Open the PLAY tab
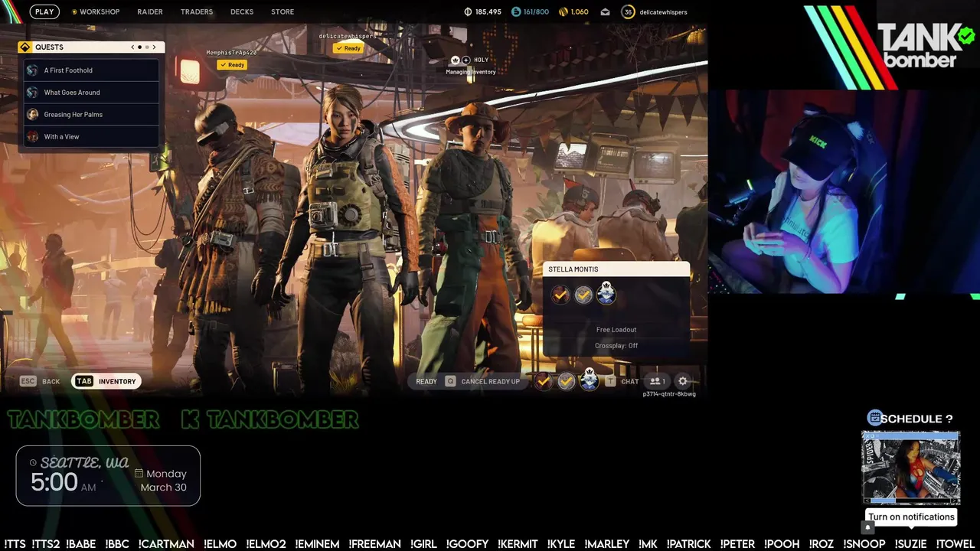Viewport: 980px width, 551px height. pos(44,11)
